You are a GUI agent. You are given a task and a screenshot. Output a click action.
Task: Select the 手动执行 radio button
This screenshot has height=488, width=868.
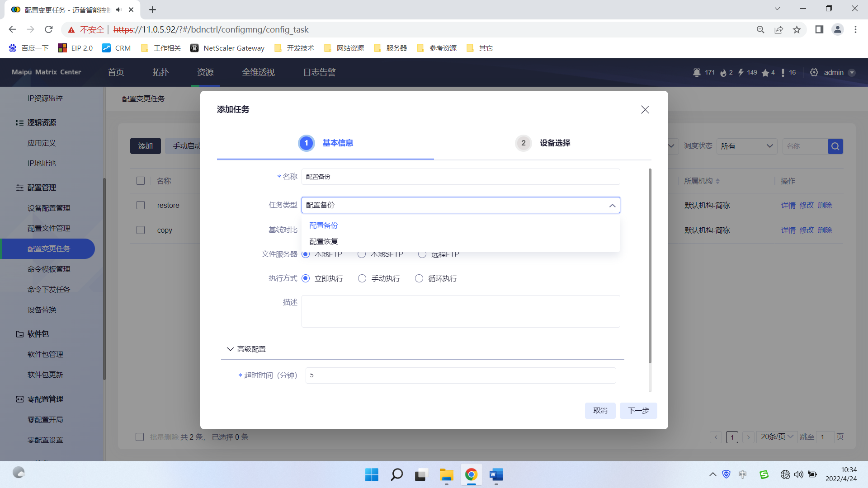point(362,278)
